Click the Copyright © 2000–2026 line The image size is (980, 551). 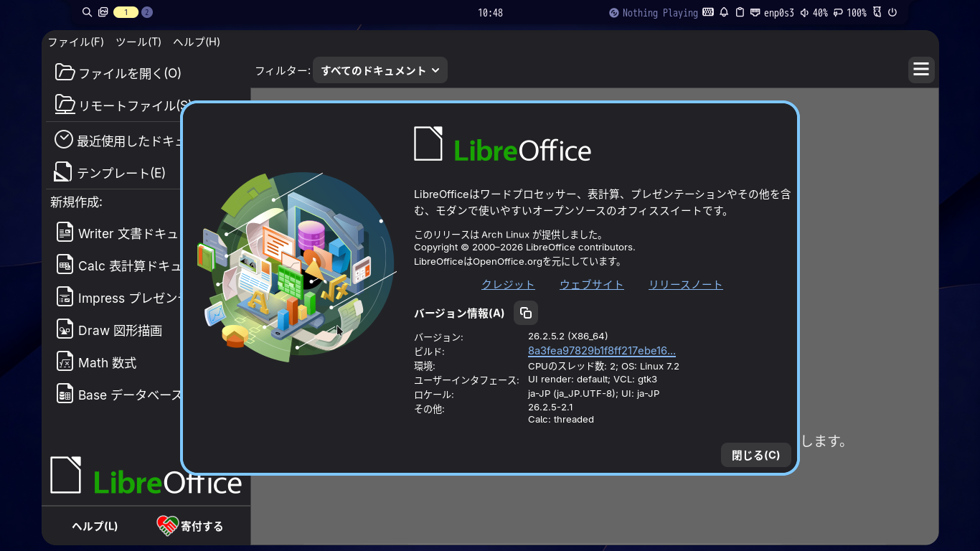pos(524,247)
